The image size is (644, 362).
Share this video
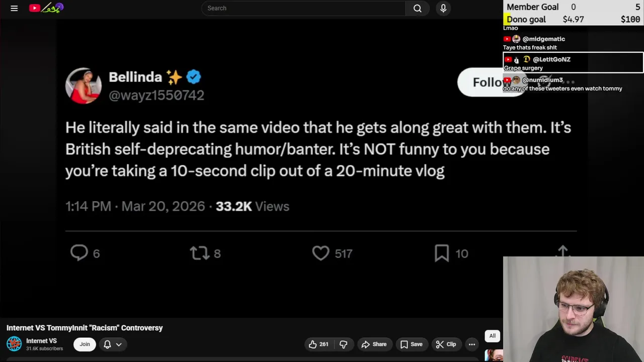(374, 344)
